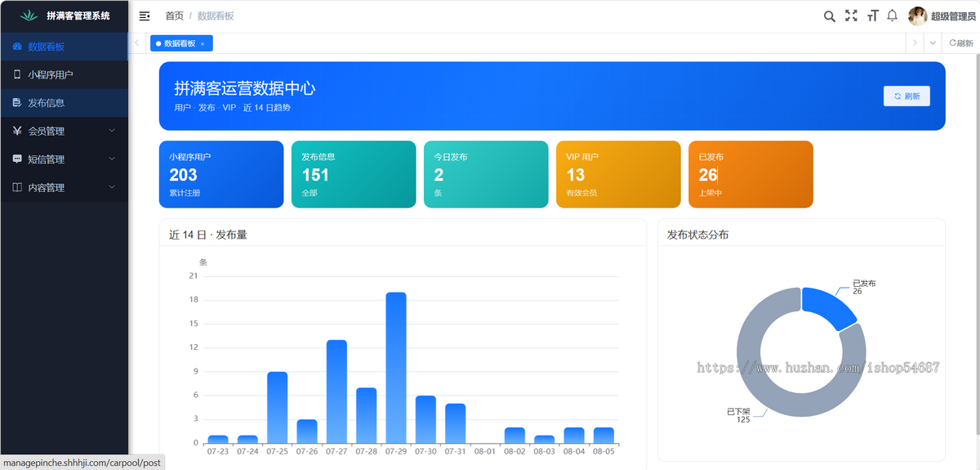Click the 数据看板 dashboard icon in sidebar
The height and width of the screenshot is (470, 980).
click(17, 47)
